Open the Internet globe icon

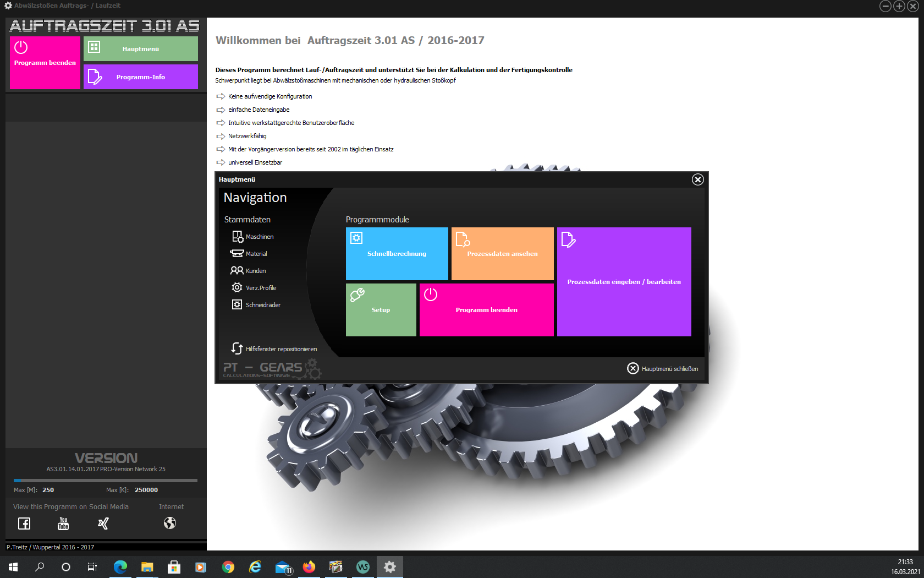tap(170, 523)
